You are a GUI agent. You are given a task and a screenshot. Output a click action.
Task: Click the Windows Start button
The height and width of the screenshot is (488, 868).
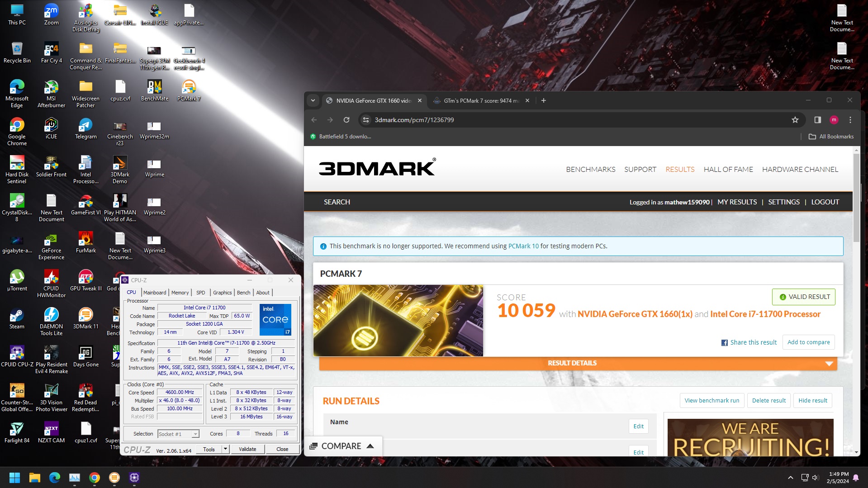[14, 478]
